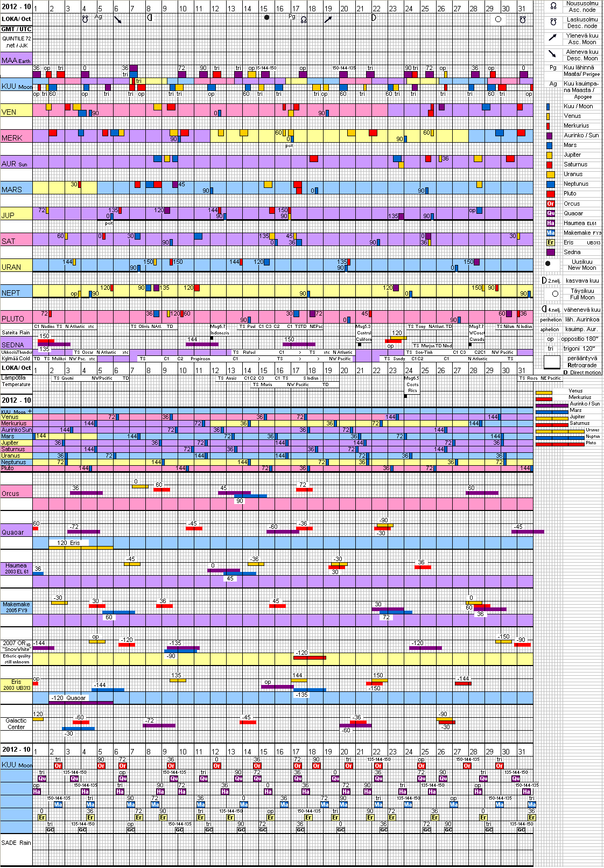Click the SADE Rain row label

click(x=16, y=843)
